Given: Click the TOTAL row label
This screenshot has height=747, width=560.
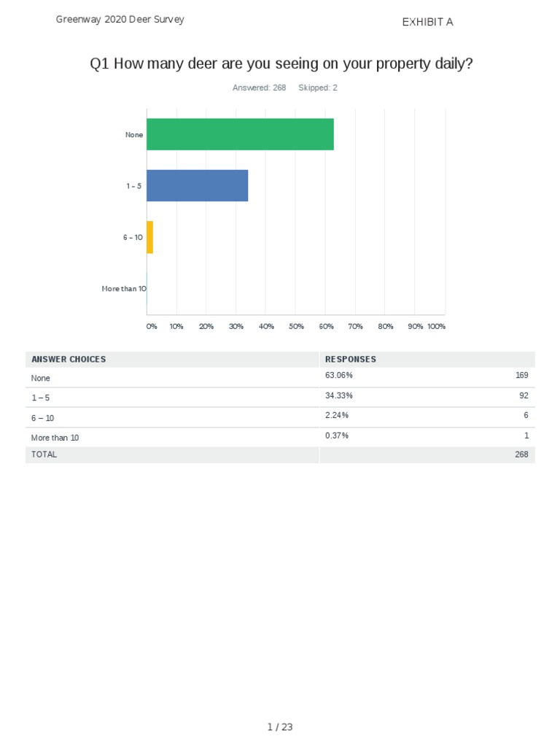Looking at the screenshot, I should pyautogui.click(x=44, y=454).
